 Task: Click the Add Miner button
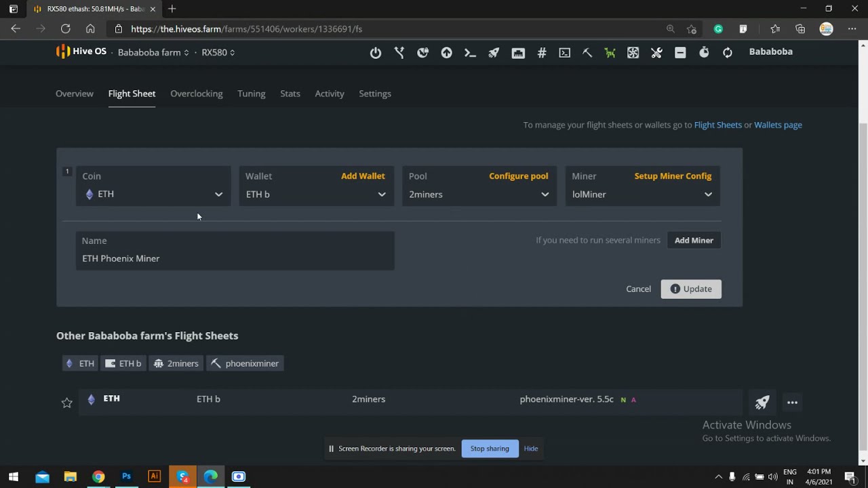(x=694, y=241)
